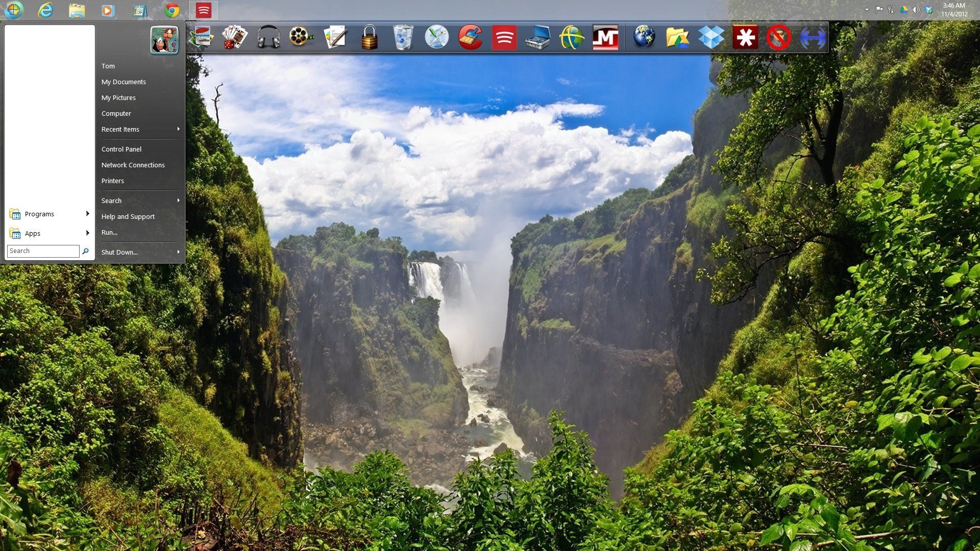Open the screwdriver and wrench utilities icon
The width and height of the screenshot is (980, 551).
tap(436, 37)
